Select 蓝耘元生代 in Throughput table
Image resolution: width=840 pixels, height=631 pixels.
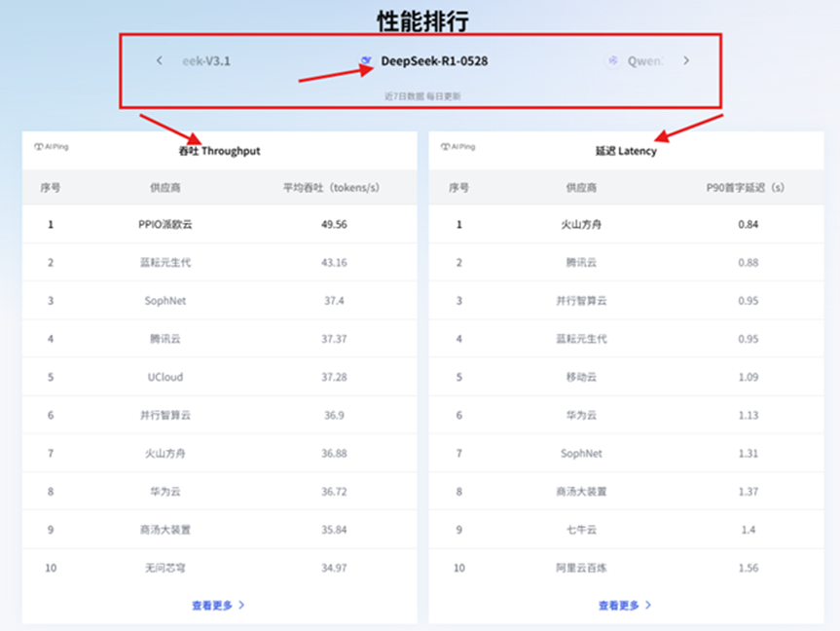165,262
